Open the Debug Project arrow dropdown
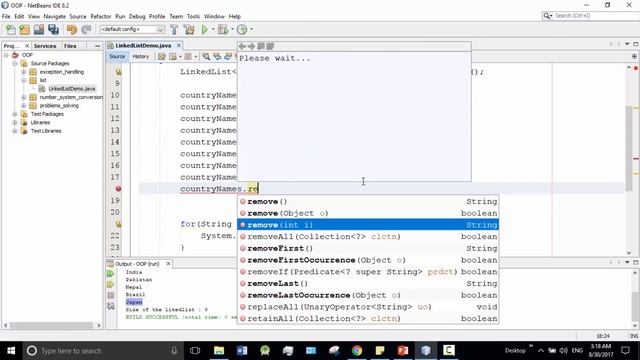The height and width of the screenshot is (360, 640). pos(232,29)
